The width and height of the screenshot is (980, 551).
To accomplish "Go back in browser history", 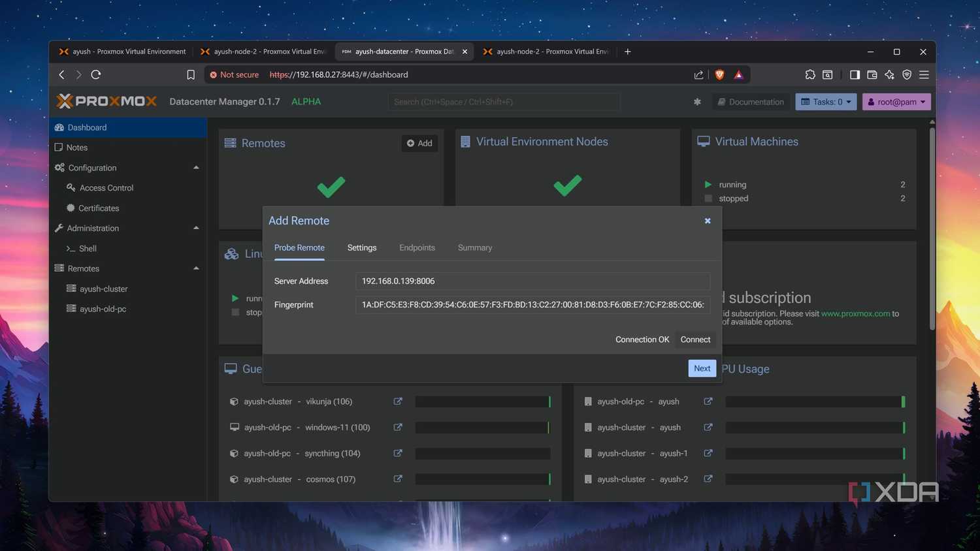I will [62, 75].
